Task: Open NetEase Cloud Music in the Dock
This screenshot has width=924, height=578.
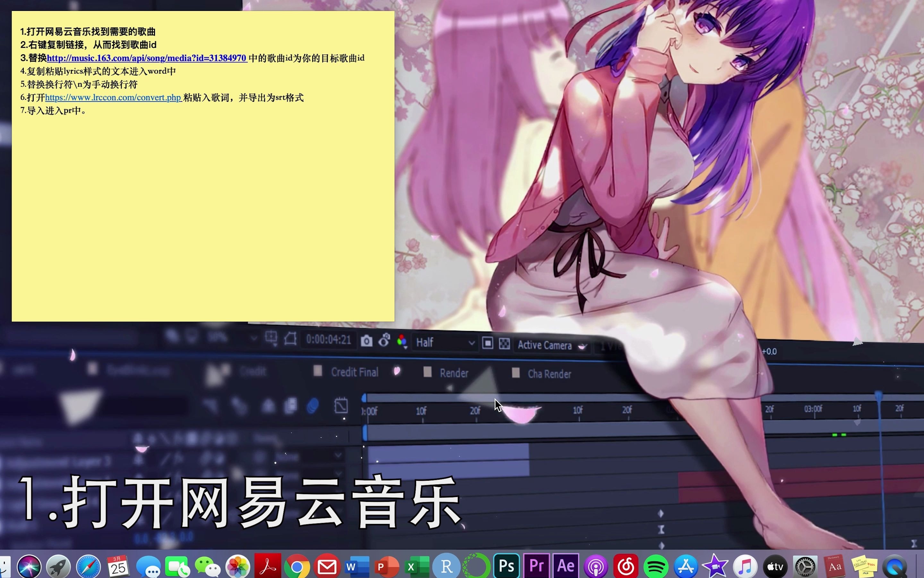Action: click(x=626, y=566)
